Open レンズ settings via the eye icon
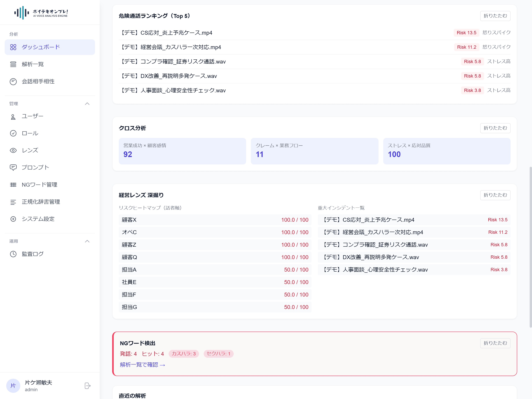 13,150
